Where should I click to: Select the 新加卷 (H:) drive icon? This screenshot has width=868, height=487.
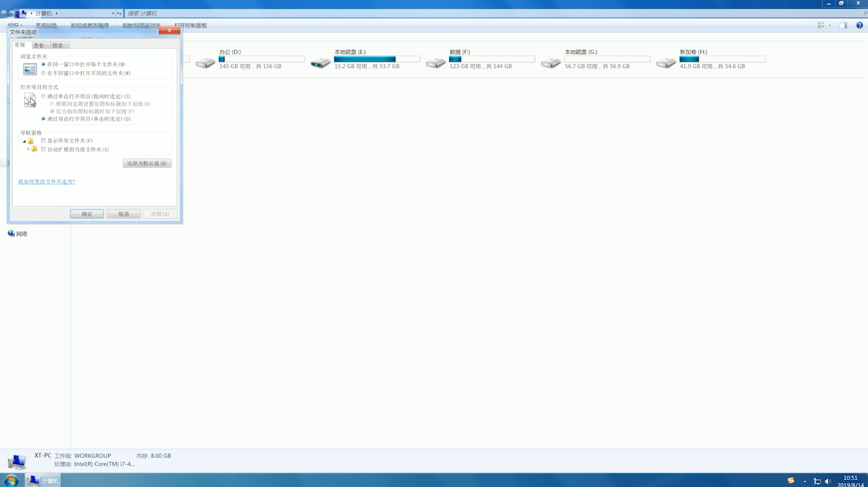[665, 63]
